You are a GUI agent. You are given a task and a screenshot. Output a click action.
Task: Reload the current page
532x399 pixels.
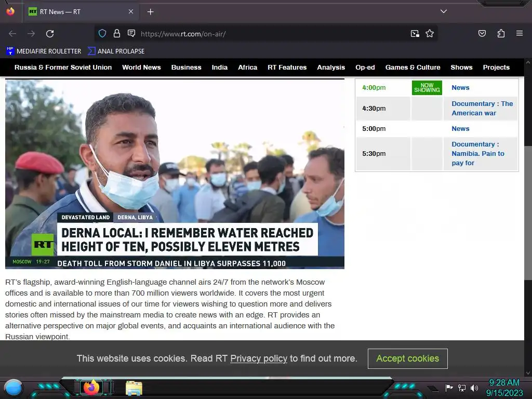[x=50, y=34]
